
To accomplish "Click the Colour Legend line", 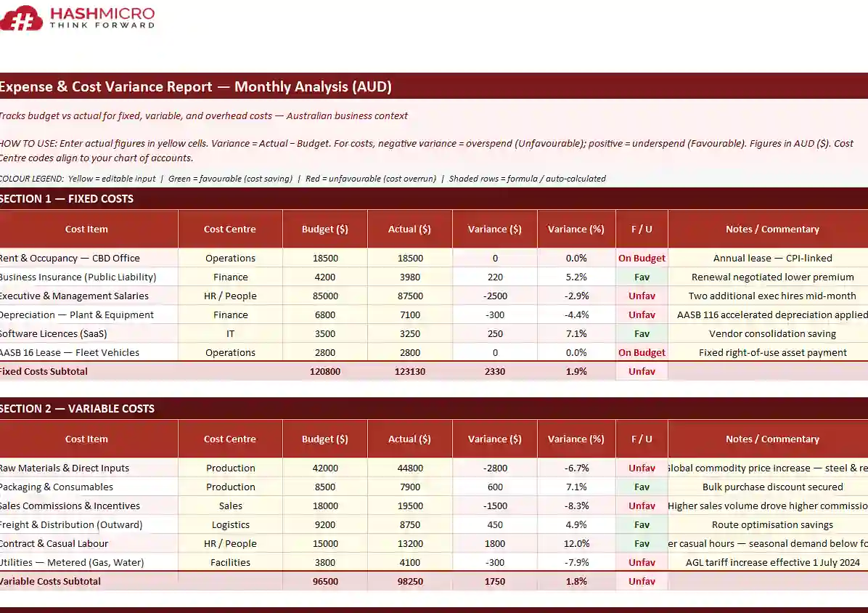I will pyautogui.click(x=303, y=179).
